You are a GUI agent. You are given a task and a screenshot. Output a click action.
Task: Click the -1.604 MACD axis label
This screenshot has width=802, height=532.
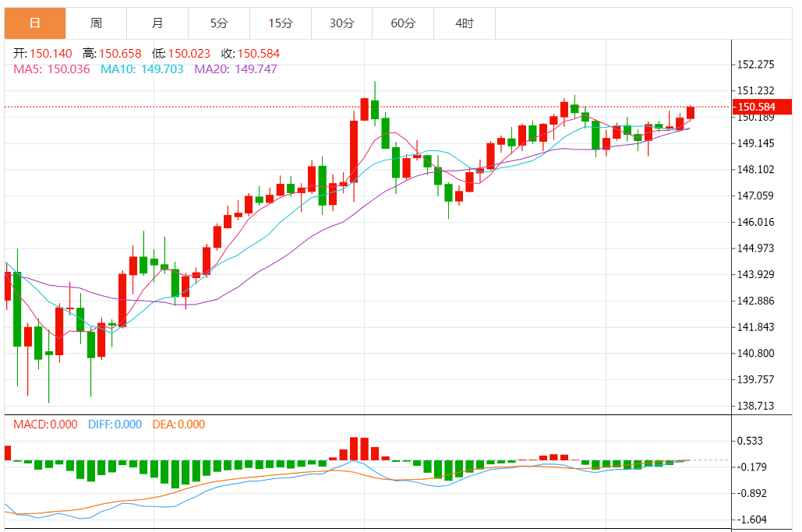[x=752, y=520]
